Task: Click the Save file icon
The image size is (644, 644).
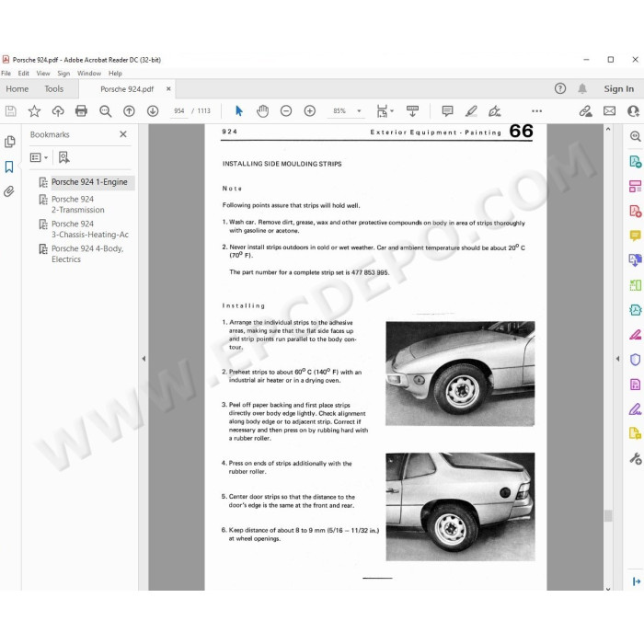Action: [11, 111]
